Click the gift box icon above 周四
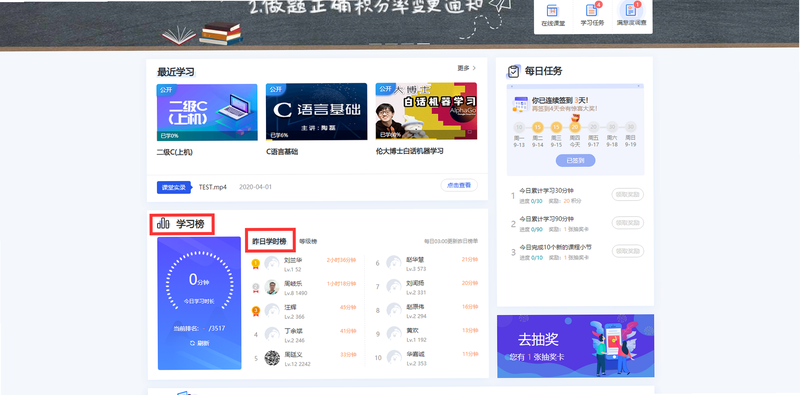Viewport: 800px width, 395px height. point(575,117)
